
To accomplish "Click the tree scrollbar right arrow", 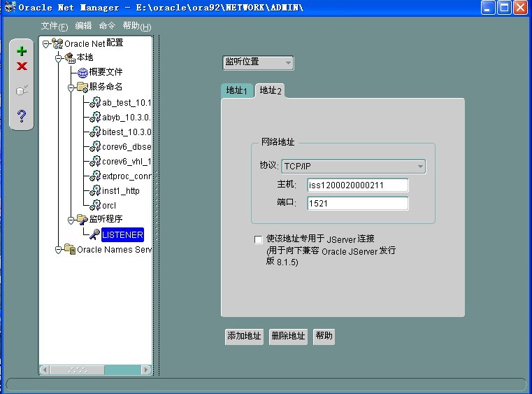I will point(146,370).
